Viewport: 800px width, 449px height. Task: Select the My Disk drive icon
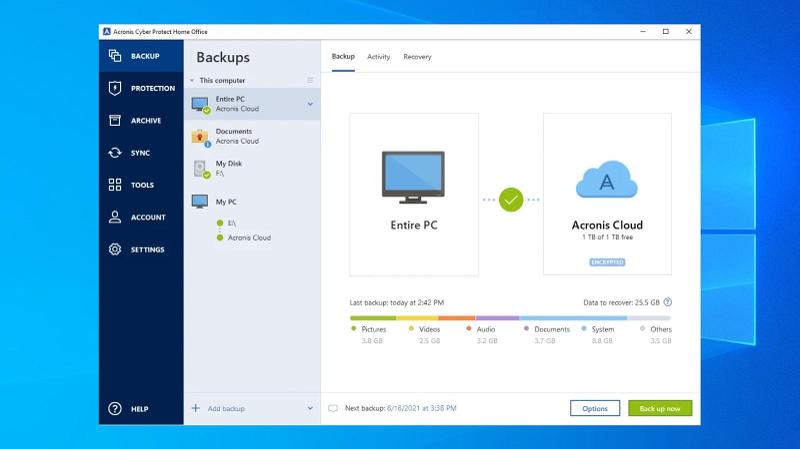point(201,169)
